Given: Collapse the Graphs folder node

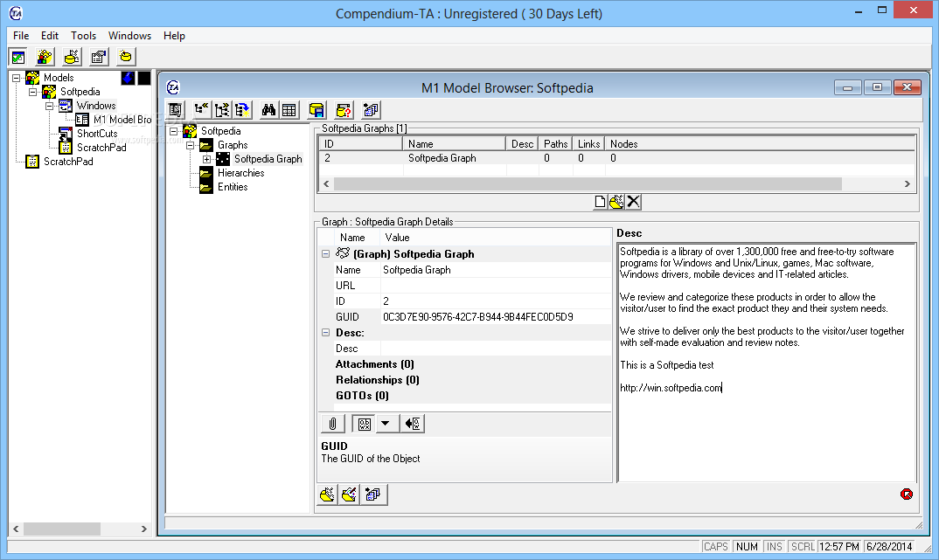Looking at the screenshot, I should tap(191, 145).
